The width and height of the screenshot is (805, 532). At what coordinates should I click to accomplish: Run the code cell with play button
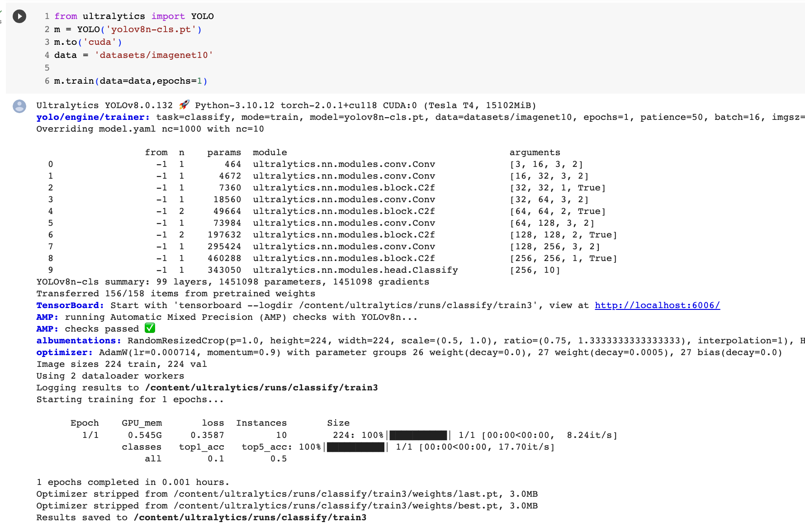click(19, 16)
